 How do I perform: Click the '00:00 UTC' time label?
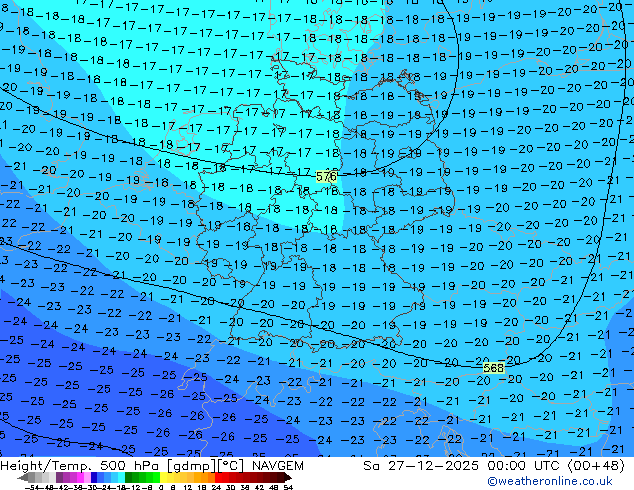(x=525, y=466)
